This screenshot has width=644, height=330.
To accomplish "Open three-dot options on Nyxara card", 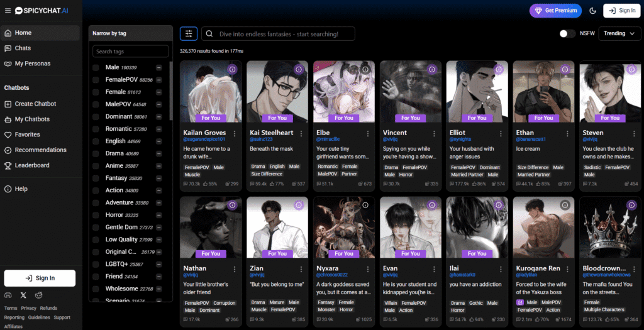I will pyautogui.click(x=368, y=269).
